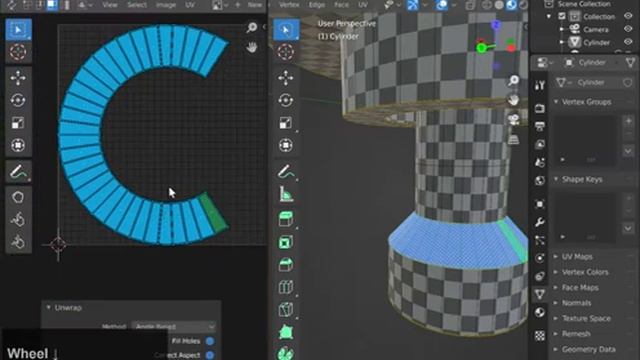Select the UV Grab sculpt tool
The image size is (640, 360).
pos(18,197)
